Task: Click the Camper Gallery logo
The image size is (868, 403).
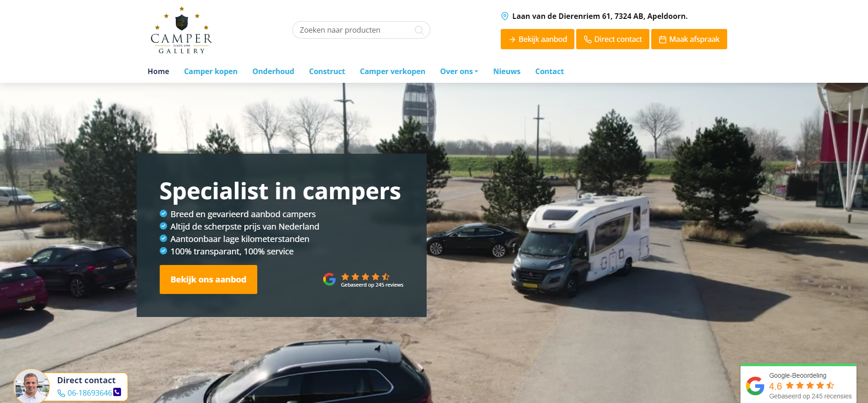Action: coord(181,30)
